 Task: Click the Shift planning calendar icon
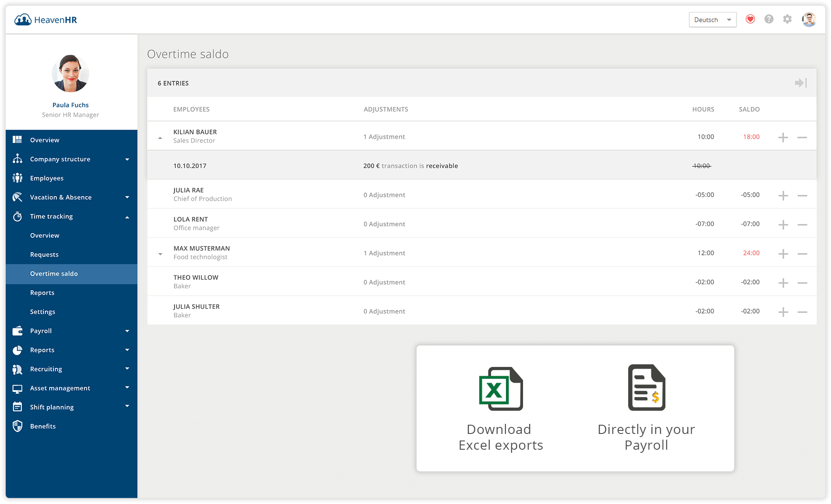click(x=18, y=407)
